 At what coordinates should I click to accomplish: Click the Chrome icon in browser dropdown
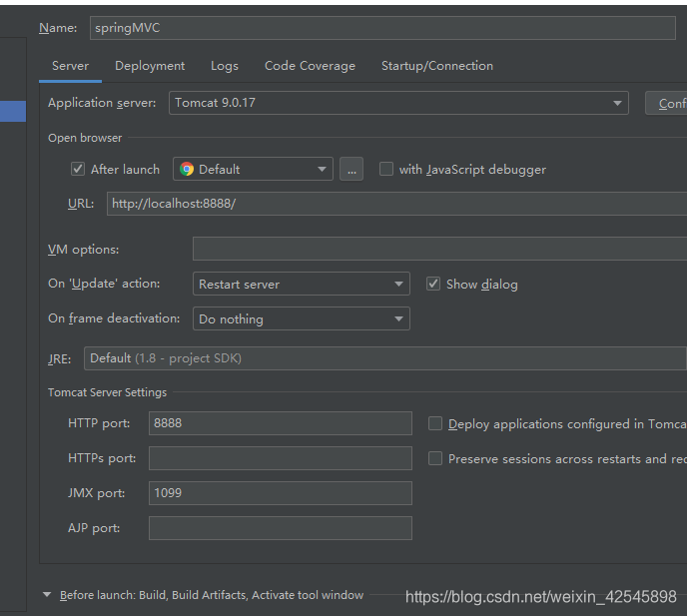coord(187,169)
